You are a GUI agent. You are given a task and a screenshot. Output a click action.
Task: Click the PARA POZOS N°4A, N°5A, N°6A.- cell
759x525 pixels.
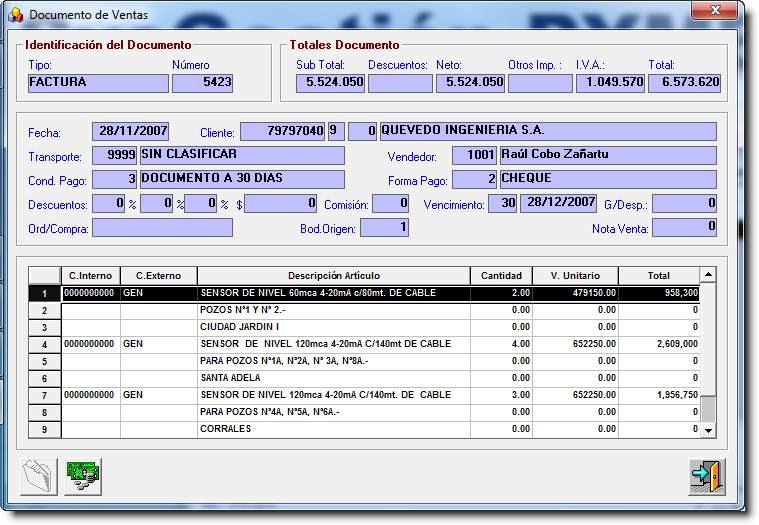tap(334, 412)
